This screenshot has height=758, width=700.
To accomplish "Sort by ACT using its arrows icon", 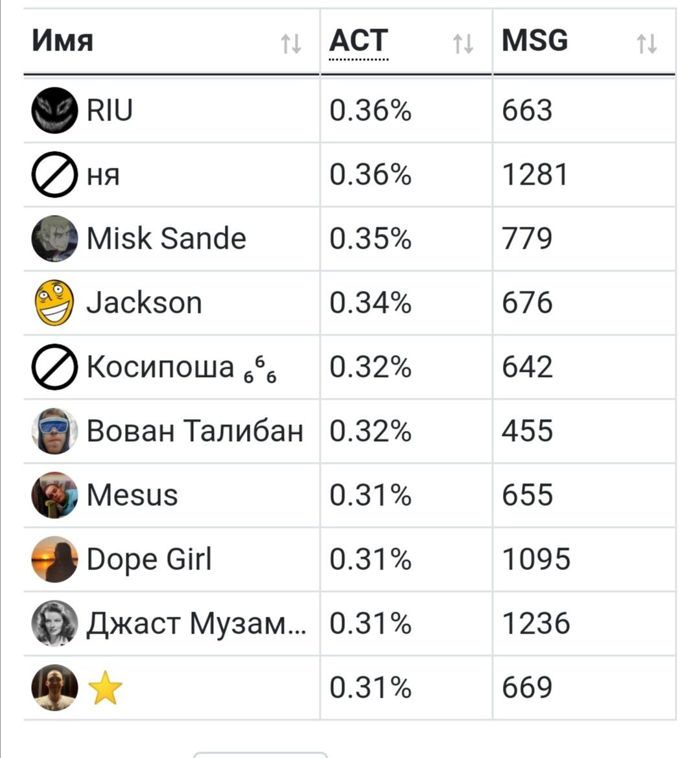I will tap(463, 44).
